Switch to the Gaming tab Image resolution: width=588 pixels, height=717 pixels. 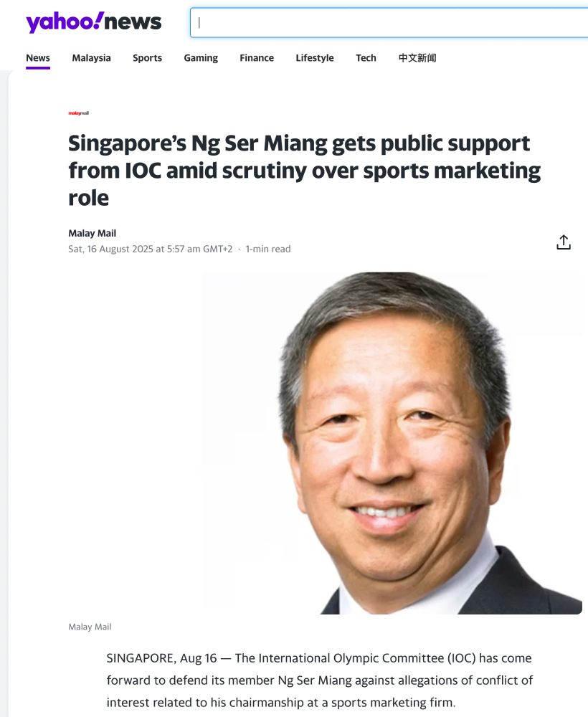[x=201, y=58]
